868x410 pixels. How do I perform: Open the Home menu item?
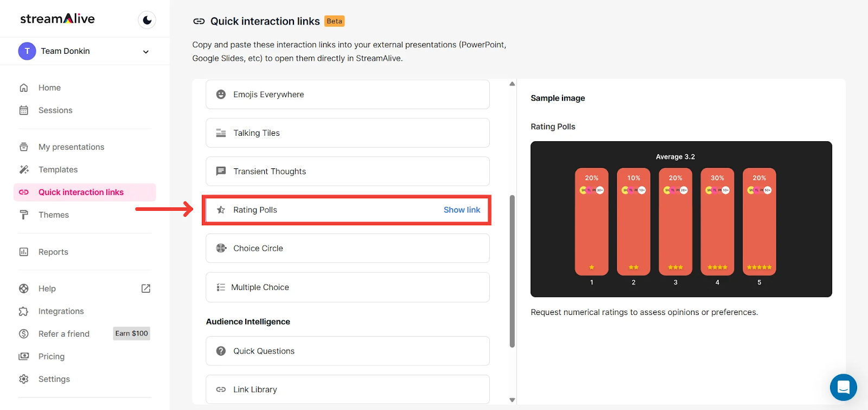click(x=49, y=87)
